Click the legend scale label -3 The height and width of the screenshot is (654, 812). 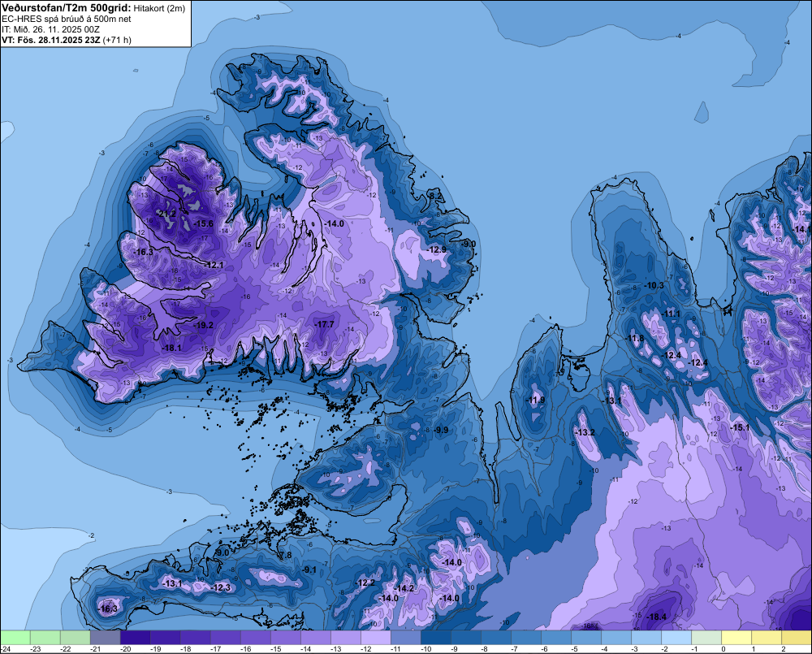635,649
